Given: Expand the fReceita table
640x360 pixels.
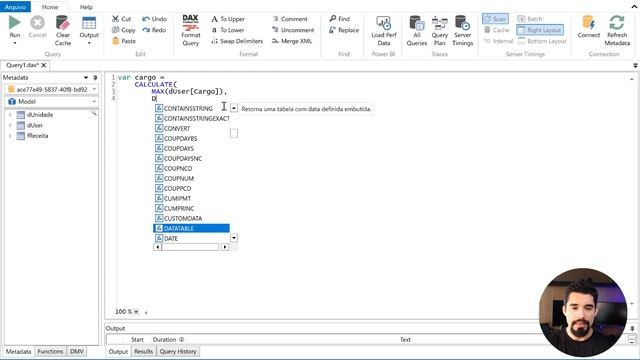Looking at the screenshot, I should pos(10,136).
